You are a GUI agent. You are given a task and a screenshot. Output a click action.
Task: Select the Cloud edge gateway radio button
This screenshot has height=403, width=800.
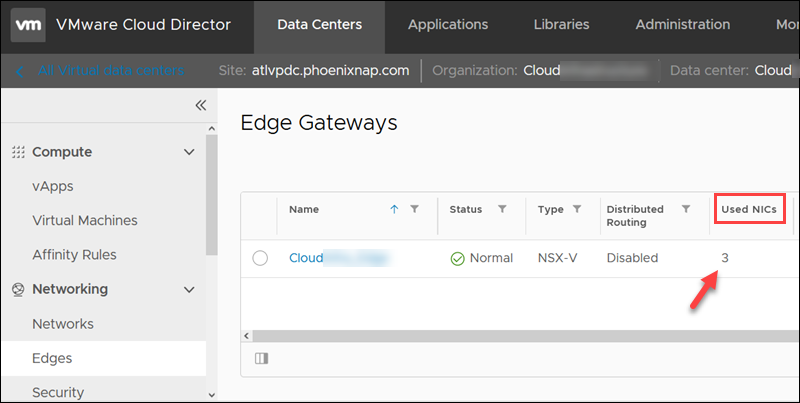click(x=260, y=258)
